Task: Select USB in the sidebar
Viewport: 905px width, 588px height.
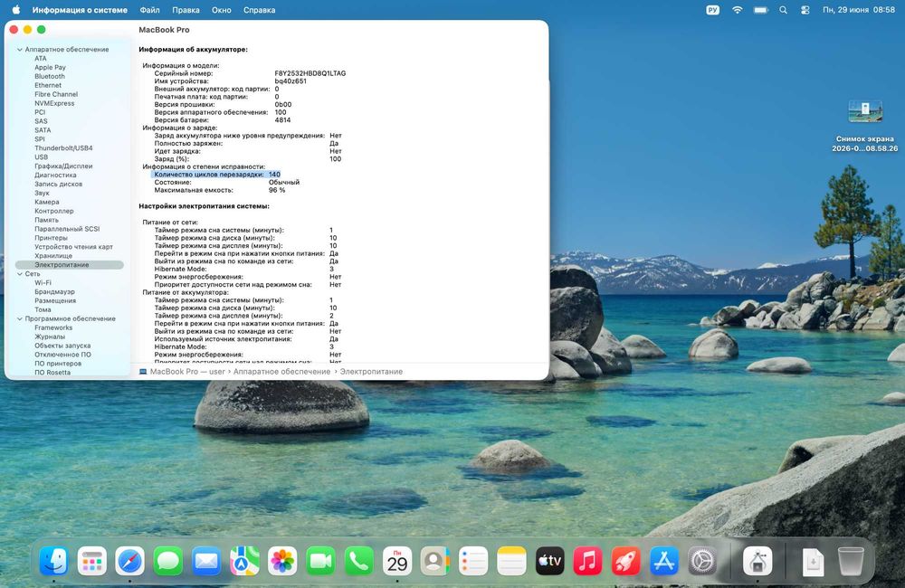Action: pyautogui.click(x=41, y=157)
